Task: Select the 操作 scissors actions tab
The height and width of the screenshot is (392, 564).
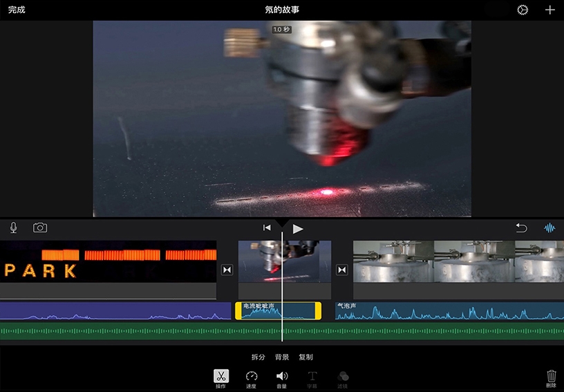Action: click(220, 377)
